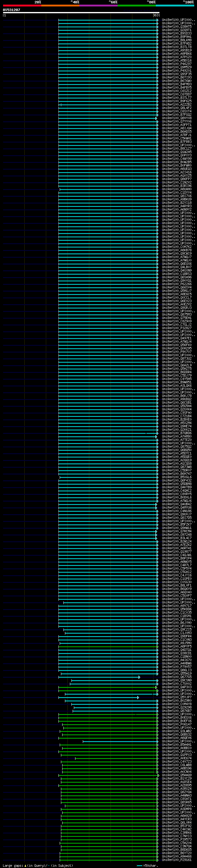Viewport: 197px width, 868px height.
Task: Open hit UniRef100_B9SD33
Action: 177,33
